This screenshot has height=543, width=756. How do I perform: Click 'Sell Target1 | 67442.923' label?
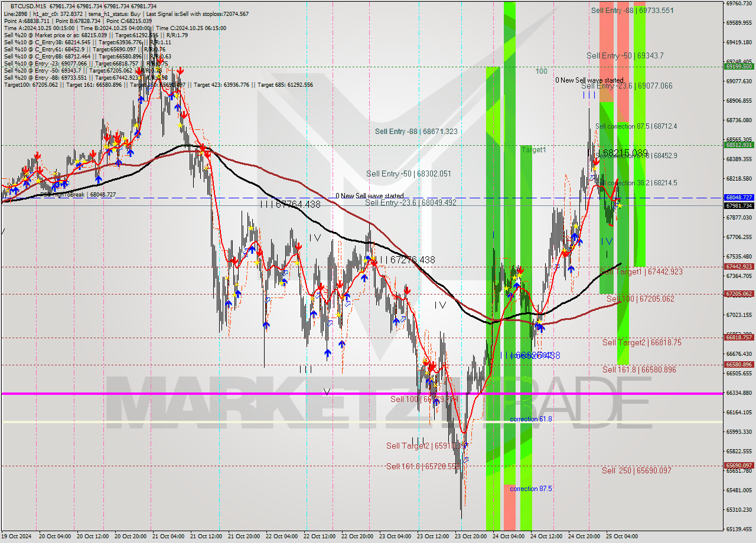[641, 271]
